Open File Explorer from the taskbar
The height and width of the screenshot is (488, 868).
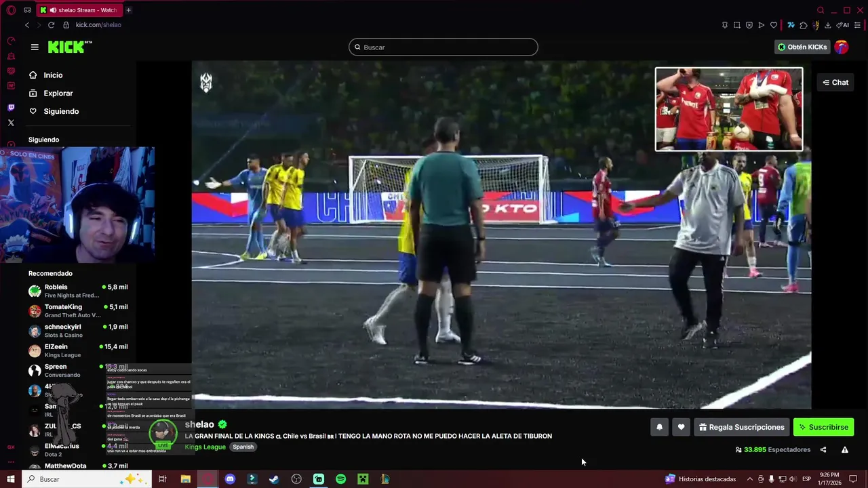(186, 479)
